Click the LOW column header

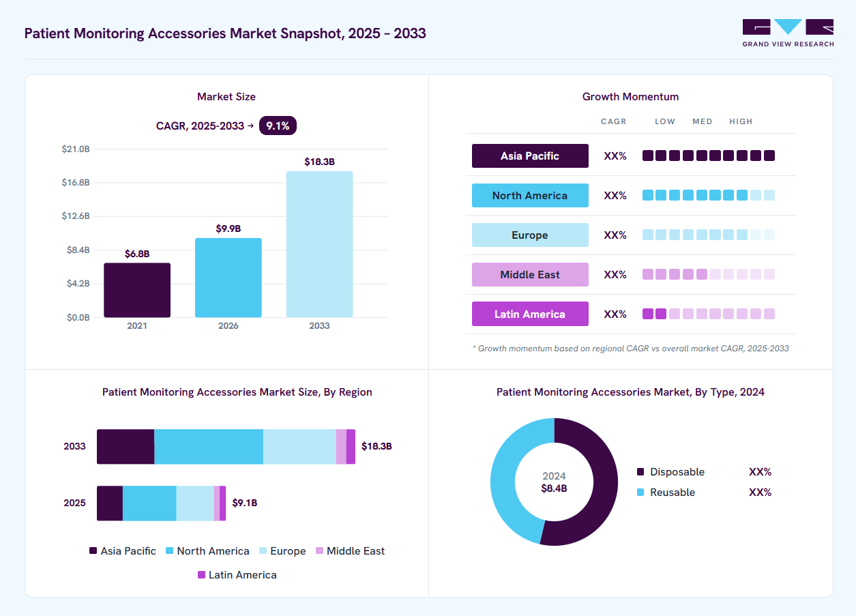point(665,121)
